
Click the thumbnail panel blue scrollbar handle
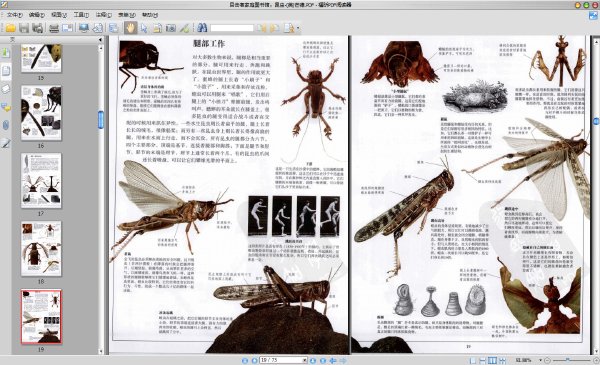tap(101, 120)
